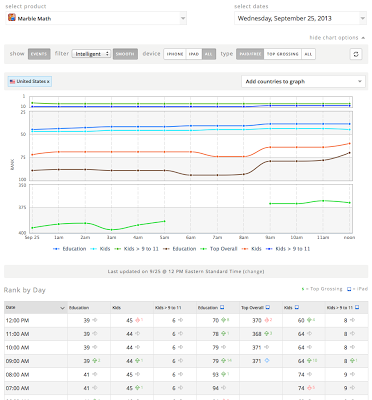372x400 pixels.
Task: Toggle the Smooth filter button
Action: [125, 54]
